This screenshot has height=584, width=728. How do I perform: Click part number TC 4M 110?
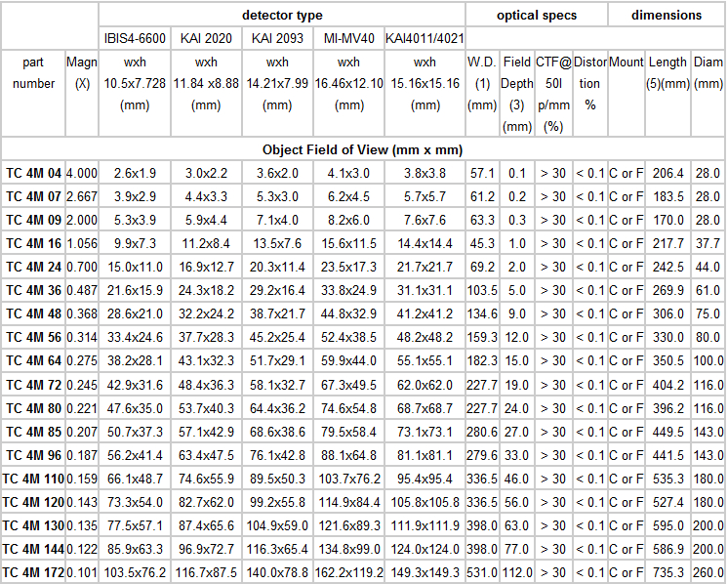33,478
